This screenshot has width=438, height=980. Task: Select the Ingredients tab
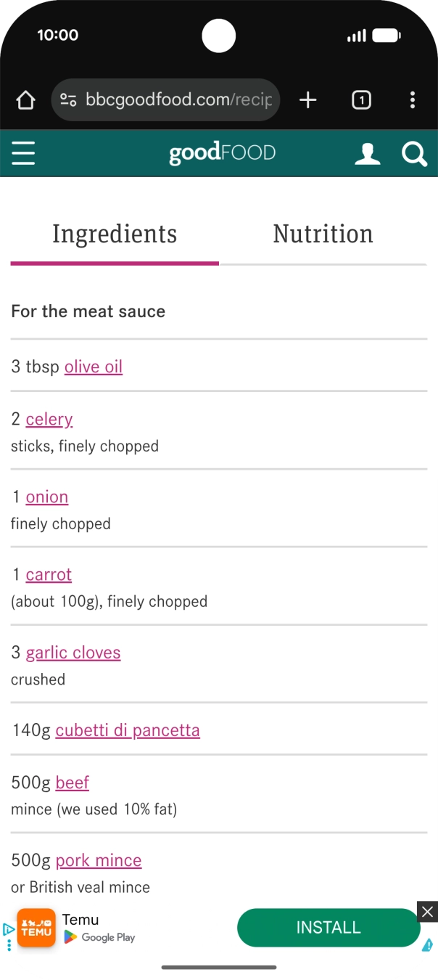click(x=115, y=234)
